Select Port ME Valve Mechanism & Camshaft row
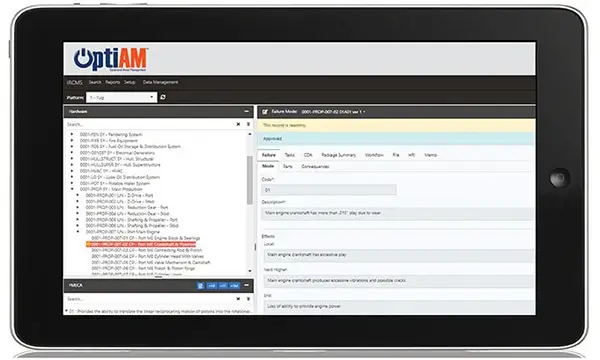This screenshot has width=600, height=360. click(151, 262)
